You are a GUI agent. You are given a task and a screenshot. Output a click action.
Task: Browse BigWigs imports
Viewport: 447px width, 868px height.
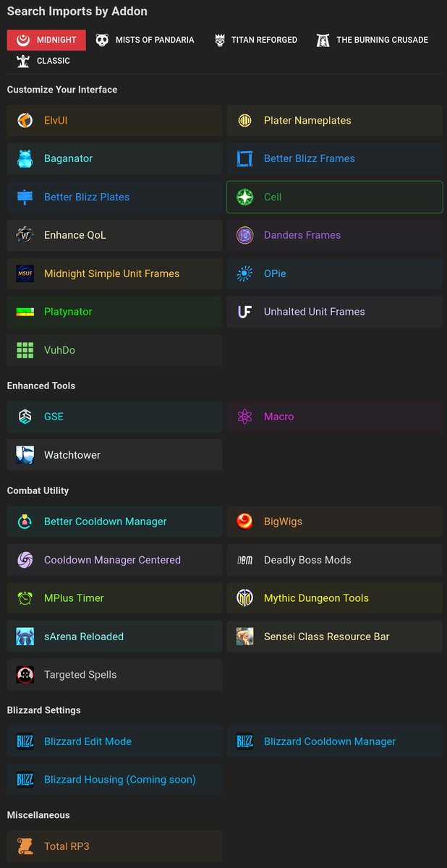point(335,522)
